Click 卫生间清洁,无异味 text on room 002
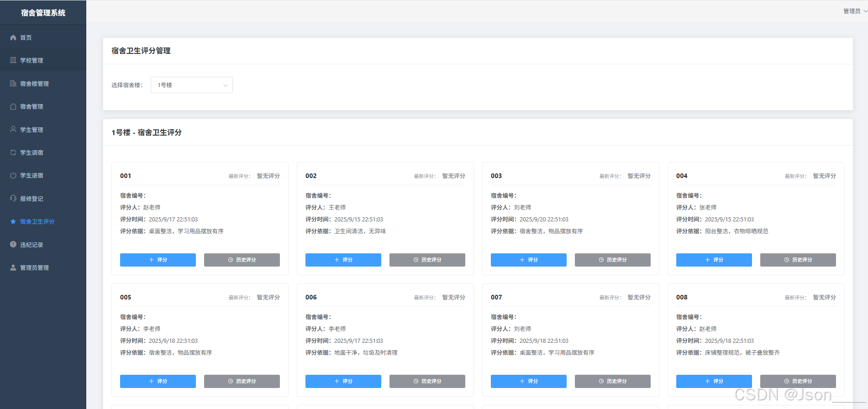Image resolution: width=868 pixels, height=409 pixels. [x=360, y=231]
